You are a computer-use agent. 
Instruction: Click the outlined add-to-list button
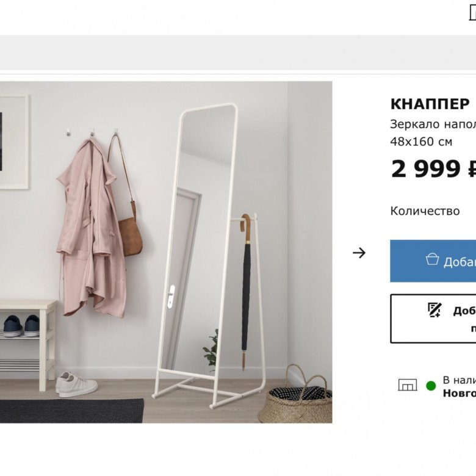(x=433, y=319)
